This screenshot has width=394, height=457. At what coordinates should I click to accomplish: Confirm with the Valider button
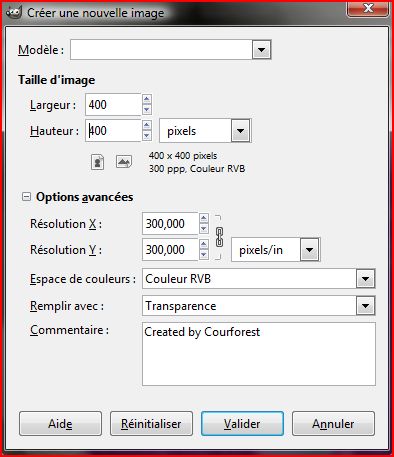click(x=242, y=424)
